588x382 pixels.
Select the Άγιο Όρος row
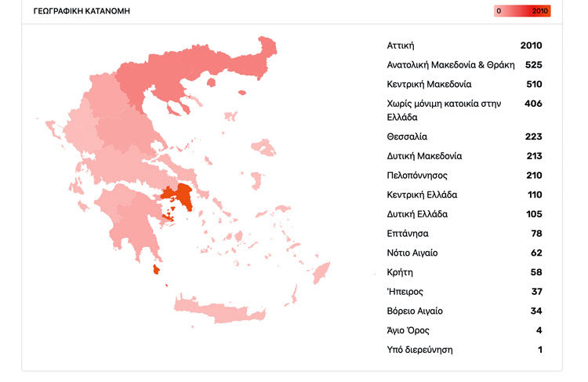pyautogui.click(x=464, y=330)
